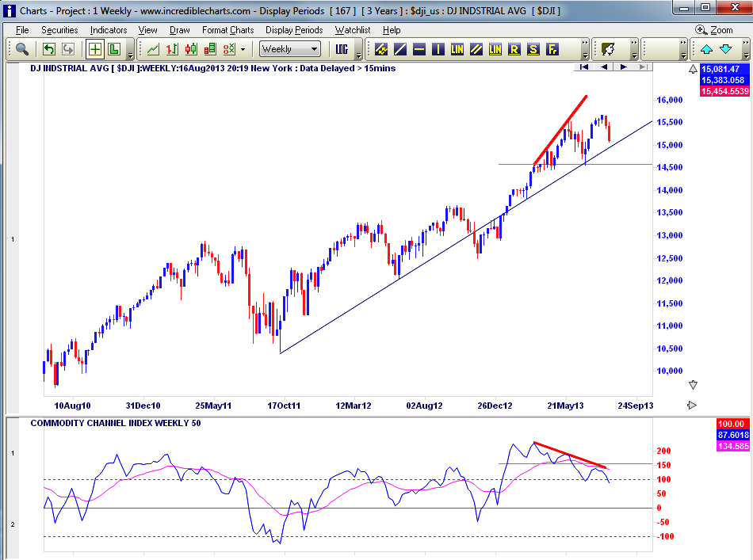Click the up triangle beside price legend

[x=693, y=69]
